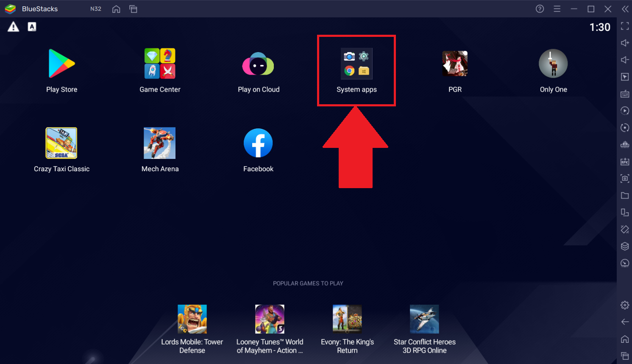Launch Mech Arena
The width and height of the screenshot is (632, 364).
160,143
